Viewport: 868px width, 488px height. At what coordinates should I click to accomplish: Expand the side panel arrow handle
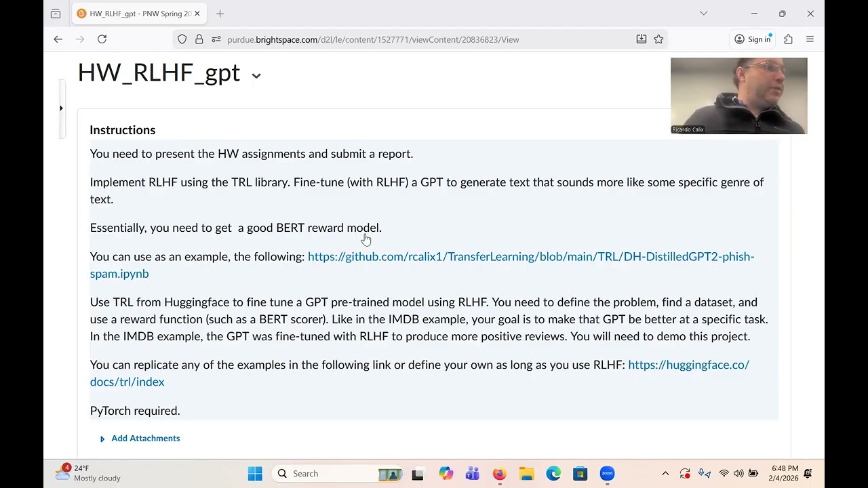point(61,108)
